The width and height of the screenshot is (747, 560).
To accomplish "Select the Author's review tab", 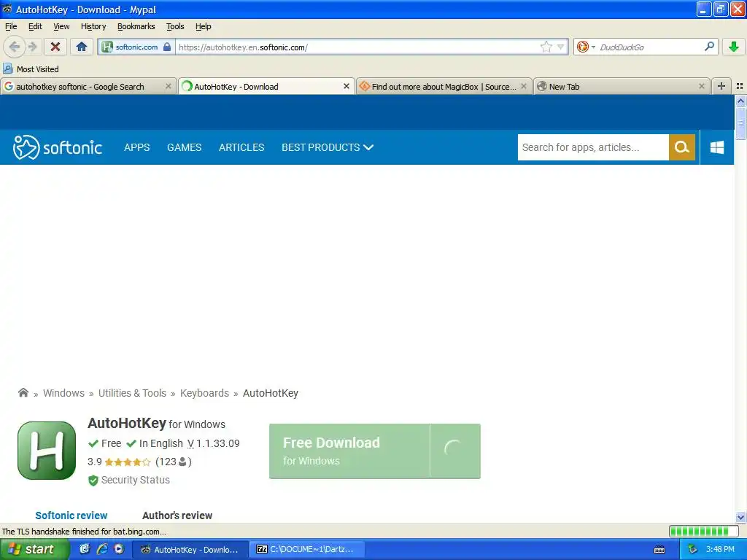I will click(177, 516).
